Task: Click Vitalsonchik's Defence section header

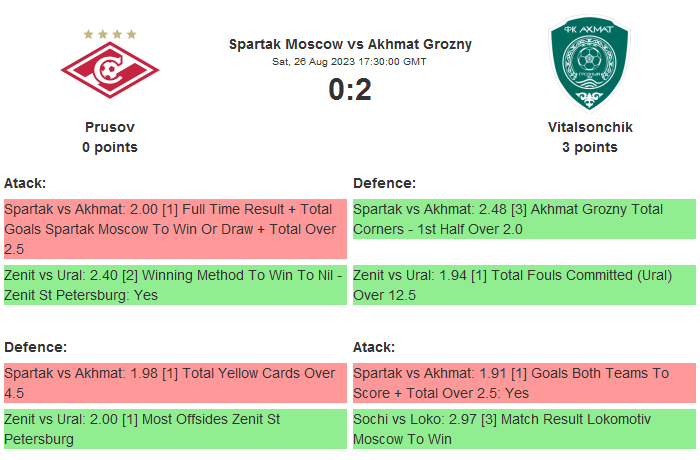Action: pyautogui.click(x=384, y=183)
